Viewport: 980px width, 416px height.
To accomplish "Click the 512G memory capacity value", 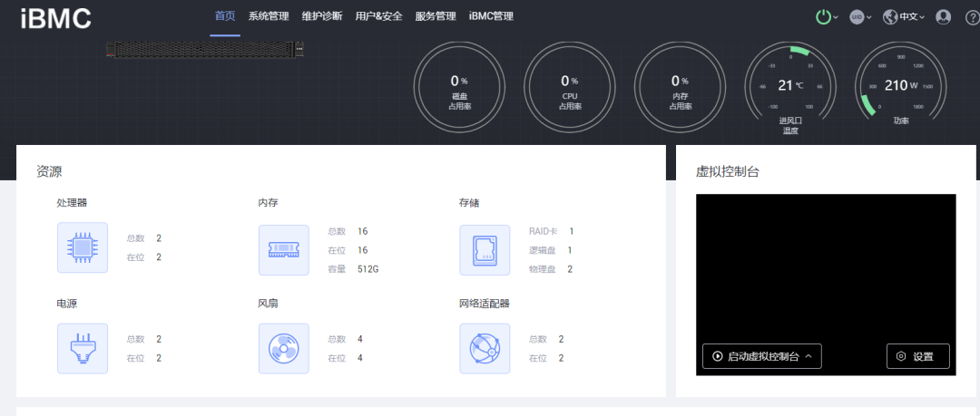I will (x=368, y=269).
